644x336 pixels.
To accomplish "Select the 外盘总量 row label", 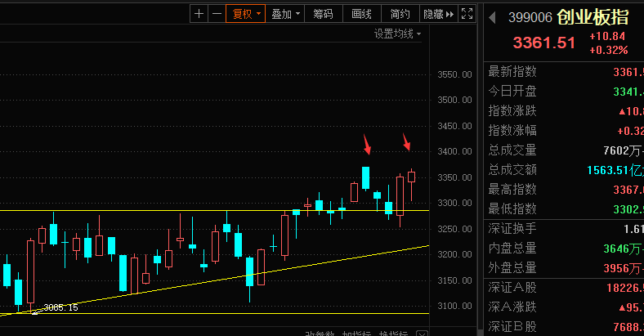I will point(512,268).
